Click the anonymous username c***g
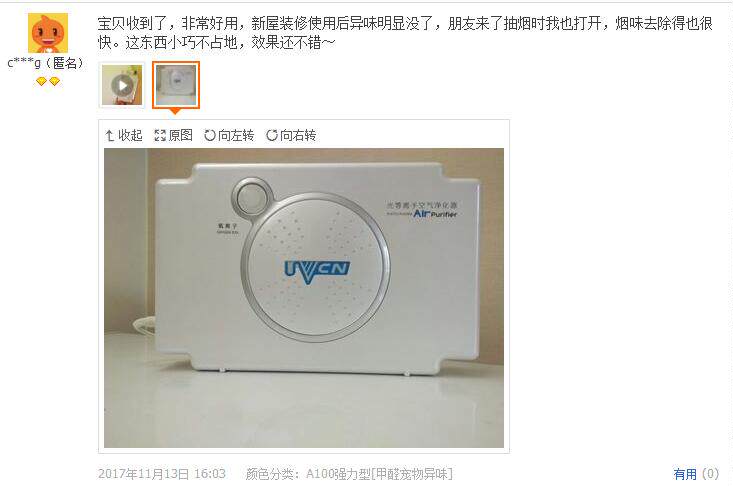The height and width of the screenshot is (486, 733). tap(24, 63)
